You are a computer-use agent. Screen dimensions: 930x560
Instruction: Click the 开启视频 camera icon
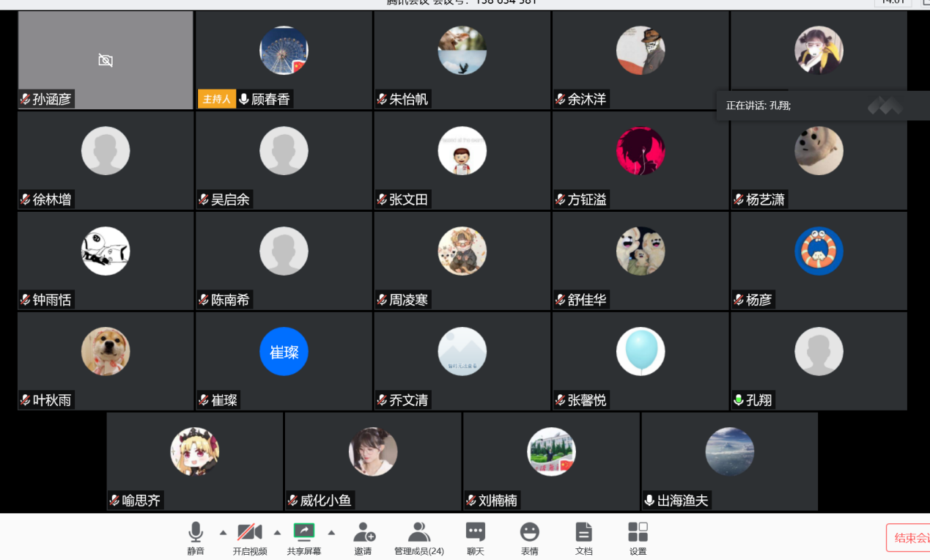(249, 533)
